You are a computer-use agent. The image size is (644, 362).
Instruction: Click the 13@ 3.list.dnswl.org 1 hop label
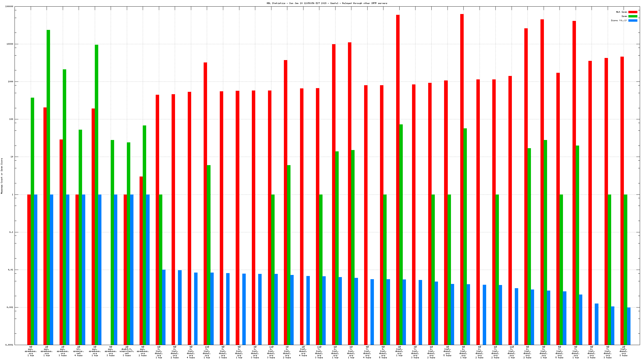[x=207, y=352]
